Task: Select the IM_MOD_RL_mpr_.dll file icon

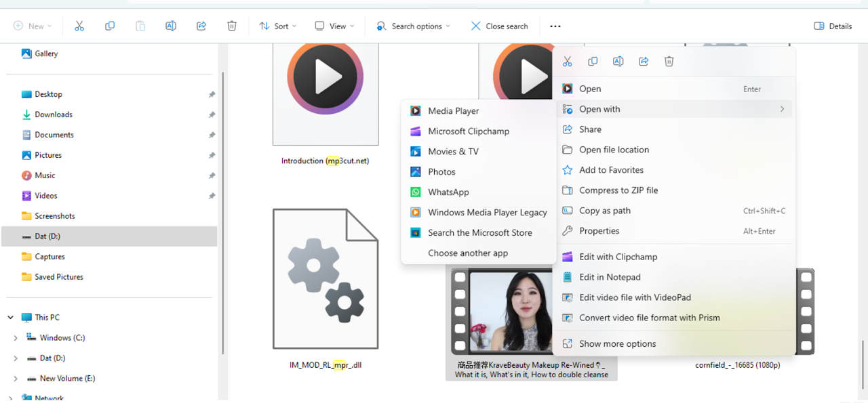Action: pos(325,278)
